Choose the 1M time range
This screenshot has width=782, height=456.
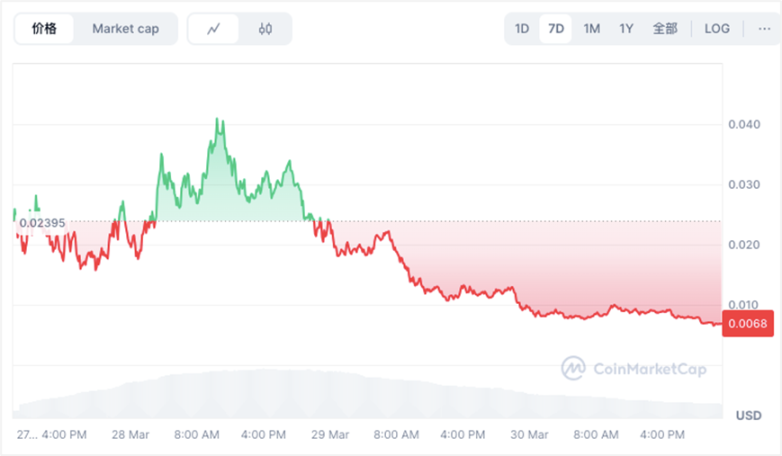[x=592, y=29]
